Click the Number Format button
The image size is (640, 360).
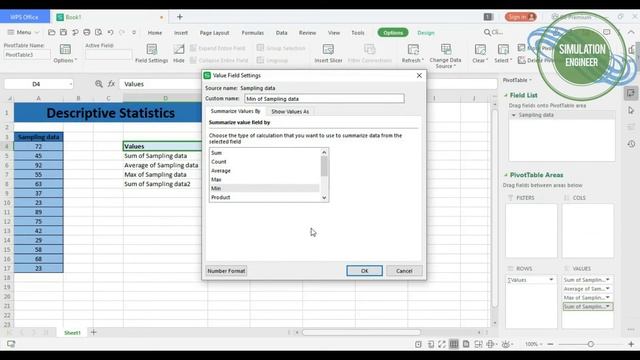pyautogui.click(x=226, y=271)
